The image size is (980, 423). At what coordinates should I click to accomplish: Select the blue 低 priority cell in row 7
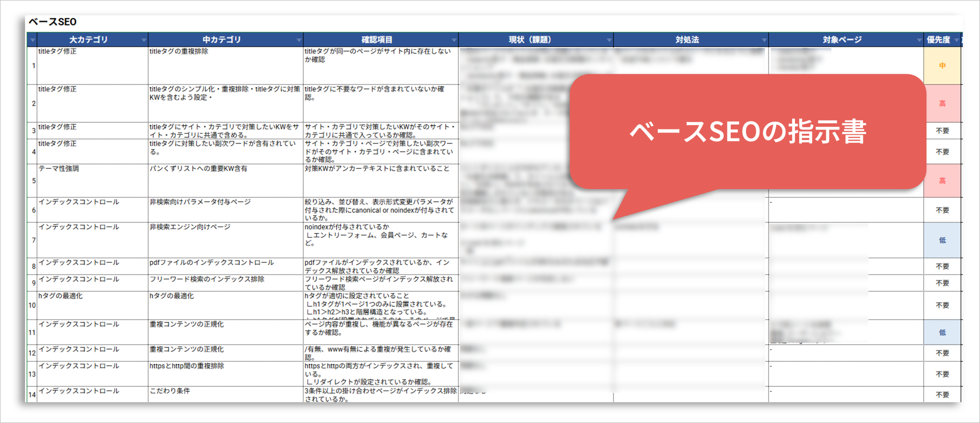tap(942, 240)
